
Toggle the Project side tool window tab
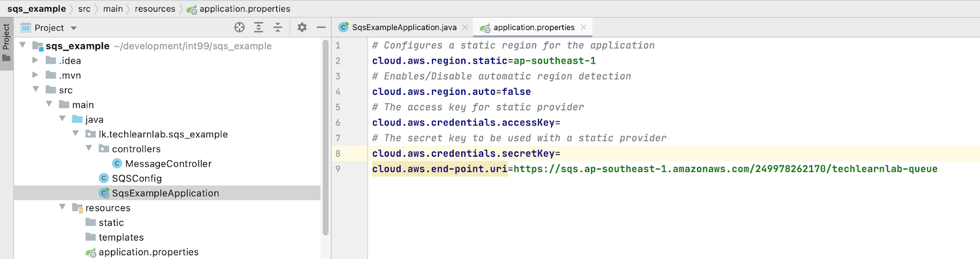click(6, 44)
